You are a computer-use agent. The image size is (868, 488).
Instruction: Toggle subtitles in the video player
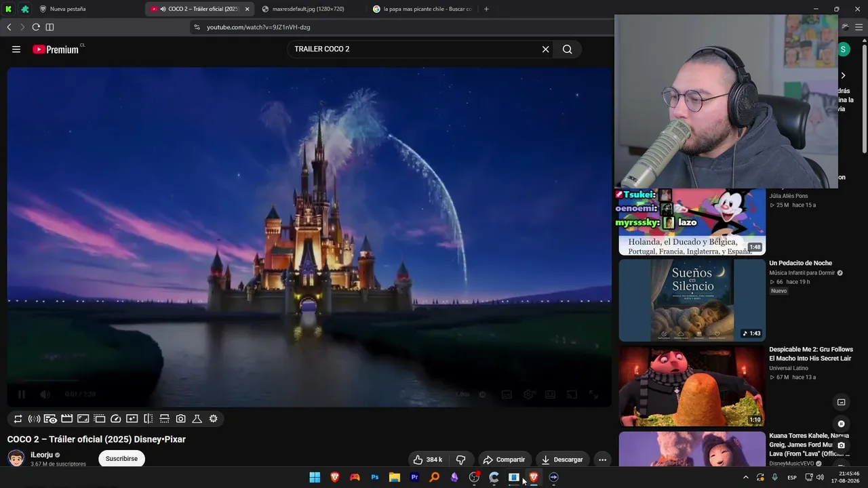507,394
